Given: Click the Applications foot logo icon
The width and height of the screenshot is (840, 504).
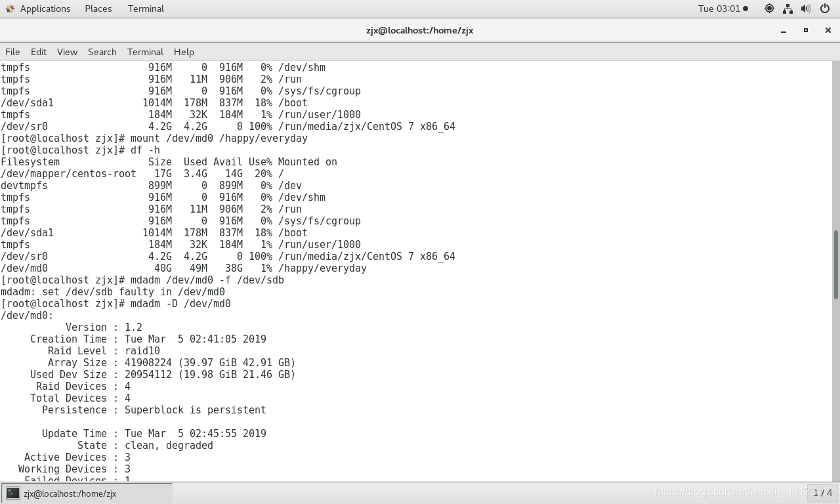Looking at the screenshot, I should [10, 9].
